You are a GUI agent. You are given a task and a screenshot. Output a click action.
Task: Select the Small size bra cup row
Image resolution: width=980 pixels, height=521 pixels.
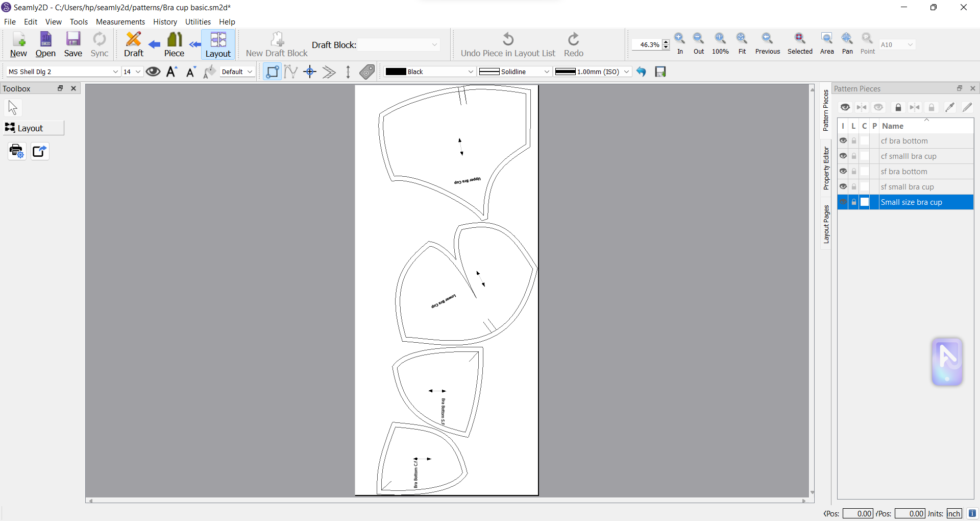click(905, 202)
